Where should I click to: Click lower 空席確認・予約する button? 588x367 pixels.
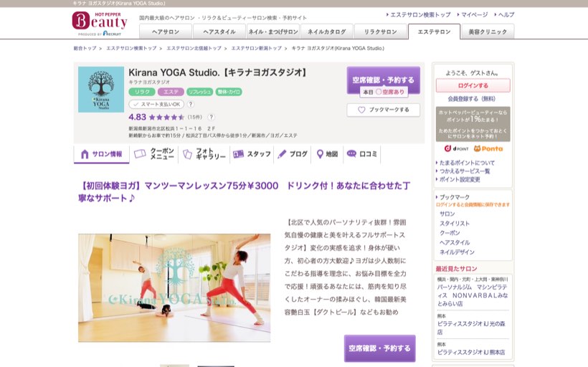coord(379,348)
